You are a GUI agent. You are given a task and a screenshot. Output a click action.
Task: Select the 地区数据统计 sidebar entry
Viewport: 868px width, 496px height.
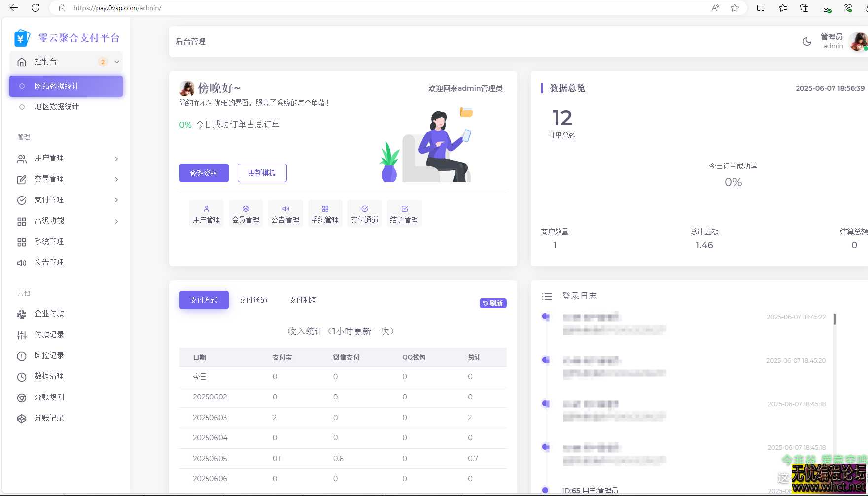56,106
